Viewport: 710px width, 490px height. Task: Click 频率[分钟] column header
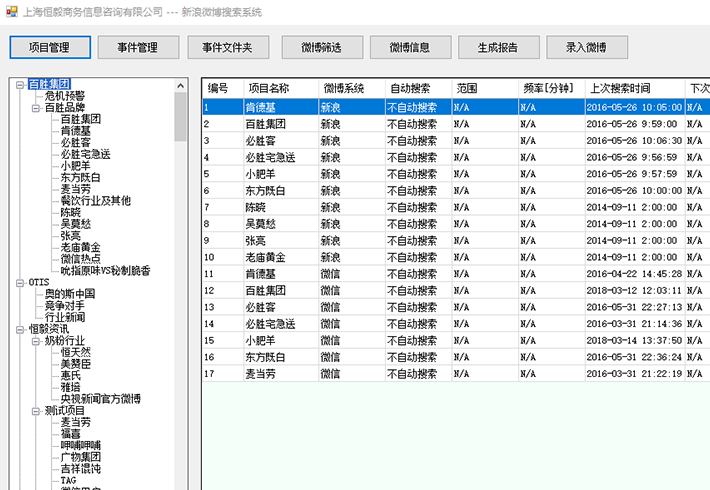(x=552, y=88)
